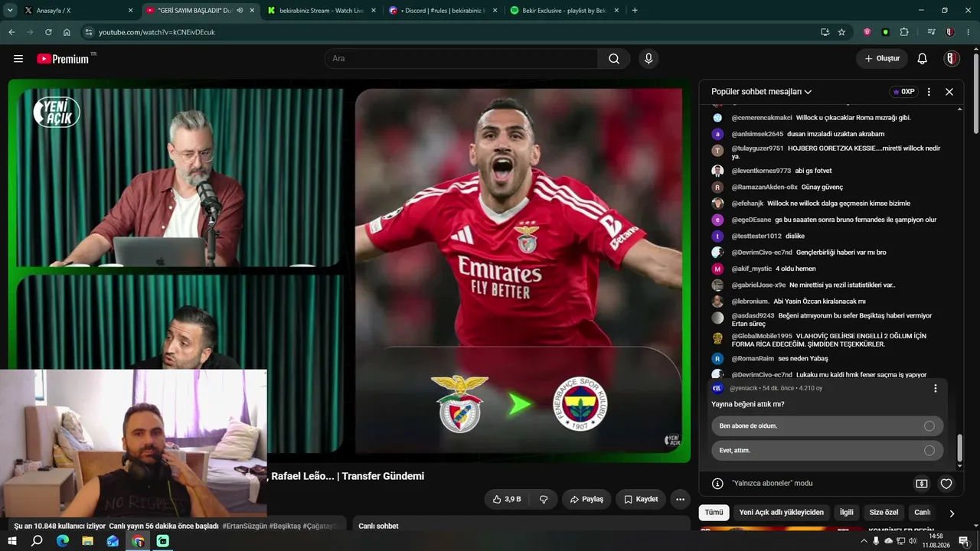Click the 'Paylaş' share button
Viewport: 980px width, 551px height.
point(586,499)
